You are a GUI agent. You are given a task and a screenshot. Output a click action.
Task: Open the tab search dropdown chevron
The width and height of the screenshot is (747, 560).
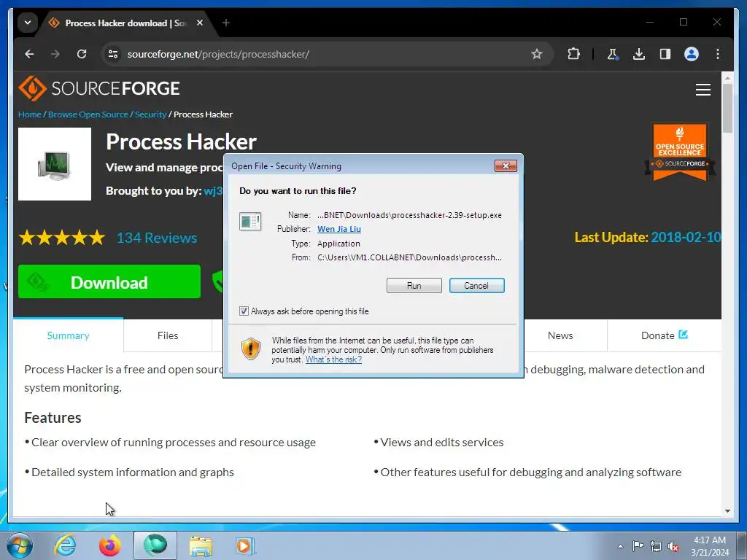(x=28, y=23)
